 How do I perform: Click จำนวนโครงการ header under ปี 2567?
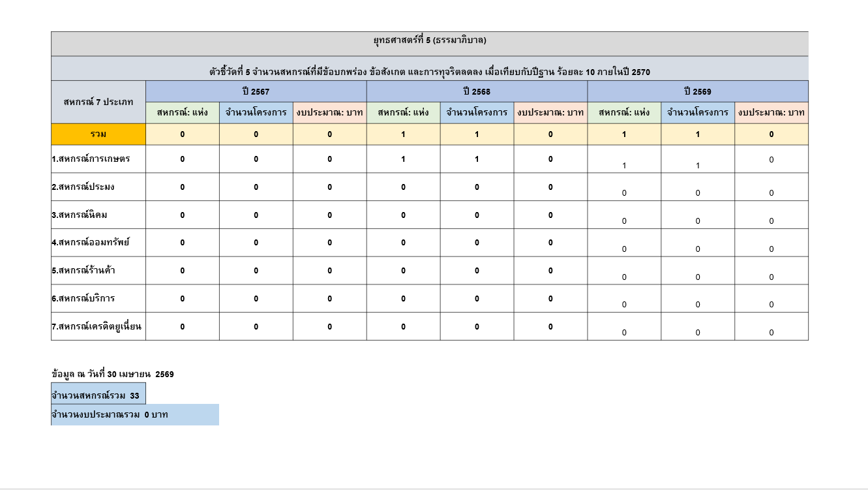click(x=256, y=113)
